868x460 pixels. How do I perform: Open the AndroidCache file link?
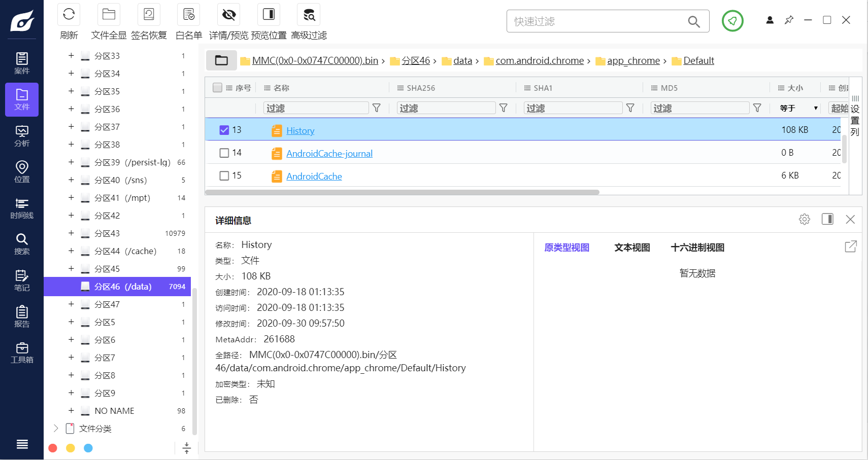point(314,176)
